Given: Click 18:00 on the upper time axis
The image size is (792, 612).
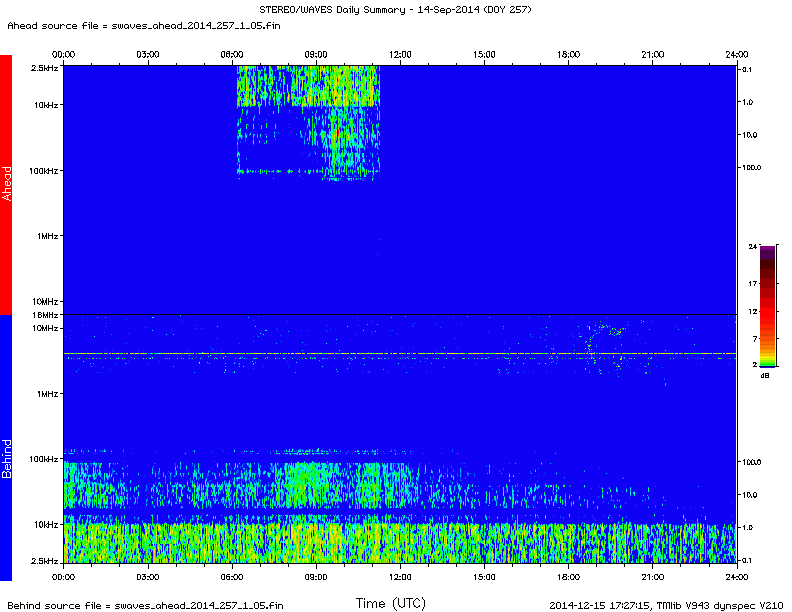Looking at the screenshot, I should (x=569, y=55).
